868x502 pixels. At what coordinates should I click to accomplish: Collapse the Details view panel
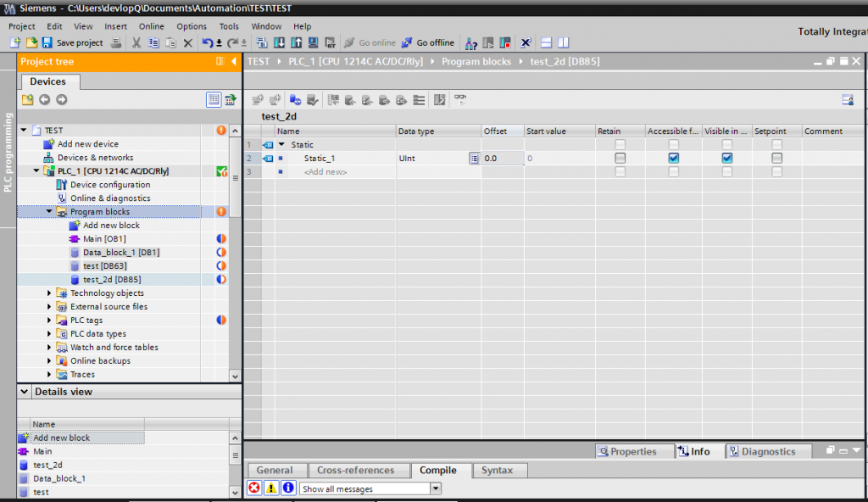(x=25, y=392)
